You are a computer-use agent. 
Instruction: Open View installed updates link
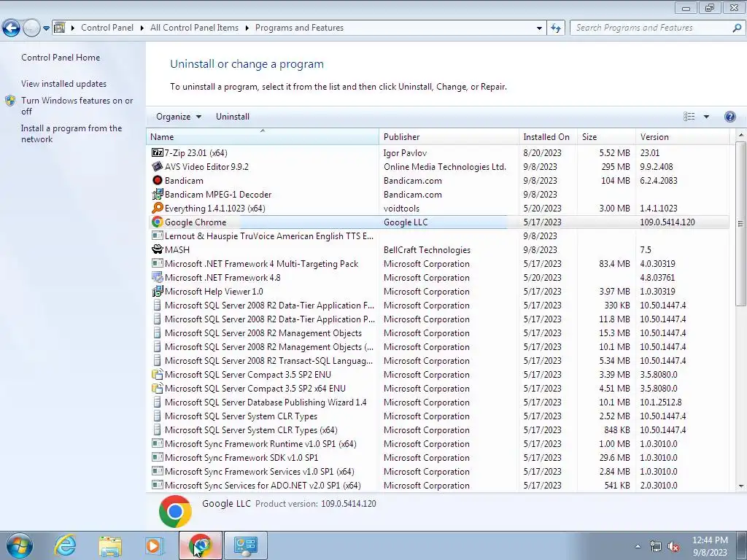[x=64, y=84]
